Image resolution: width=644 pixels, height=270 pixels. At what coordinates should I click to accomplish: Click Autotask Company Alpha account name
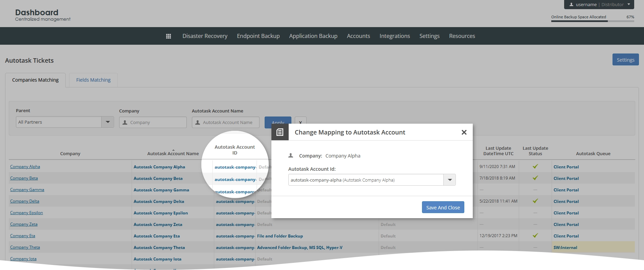[x=159, y=167]
